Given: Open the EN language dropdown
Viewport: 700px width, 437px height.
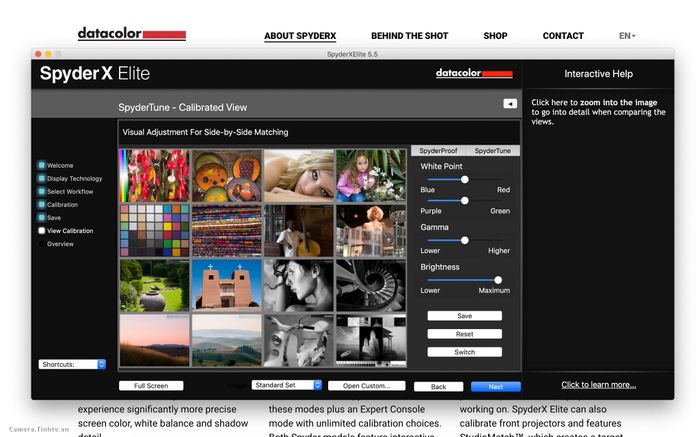Looking at the screenshot, I should (x=627, y=36).
